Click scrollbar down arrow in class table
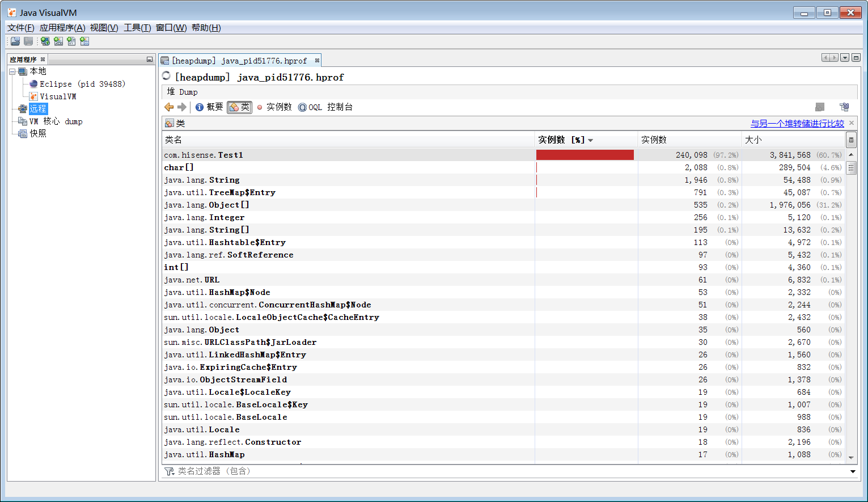 pyautogui.click(x=851, y=458)
